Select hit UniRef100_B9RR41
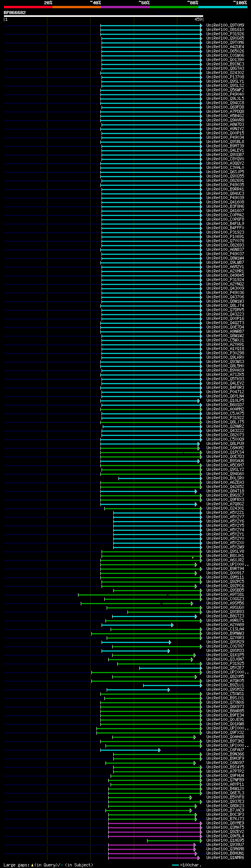Screen dimensions: 251x868 (x=225, y=189)
